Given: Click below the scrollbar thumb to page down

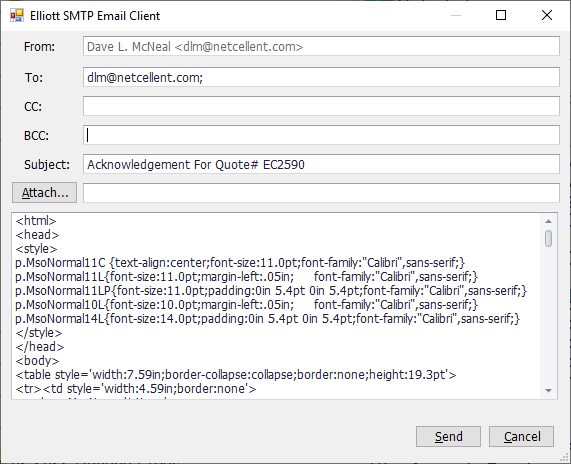Looking at the screenshot, I should pos(548,317).
